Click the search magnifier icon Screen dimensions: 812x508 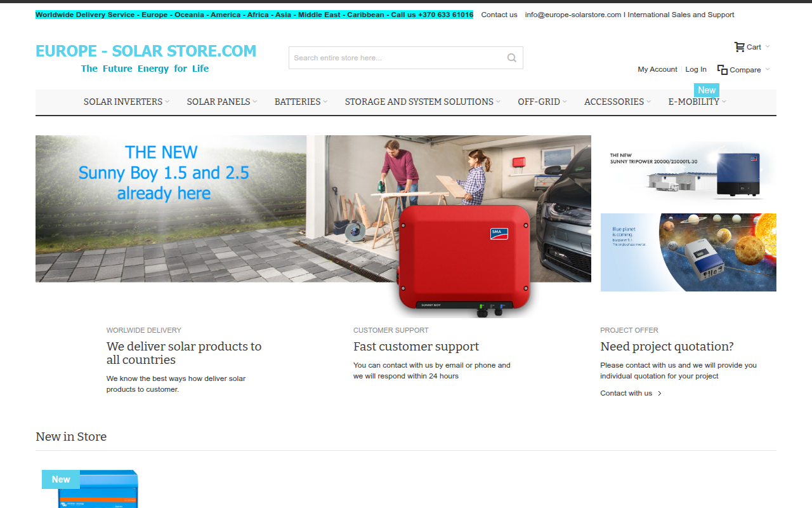(512, 58)
